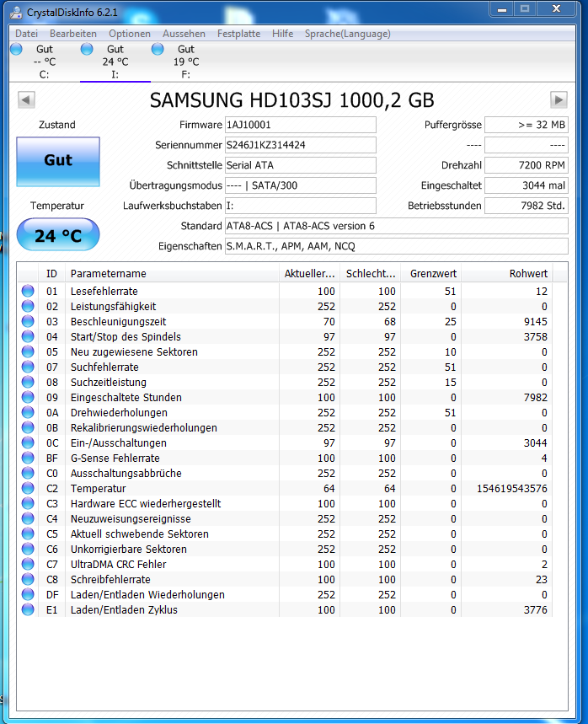
Task: Click status icon of Laden/Entladen Zyklus row
Action: pos(28,609)
